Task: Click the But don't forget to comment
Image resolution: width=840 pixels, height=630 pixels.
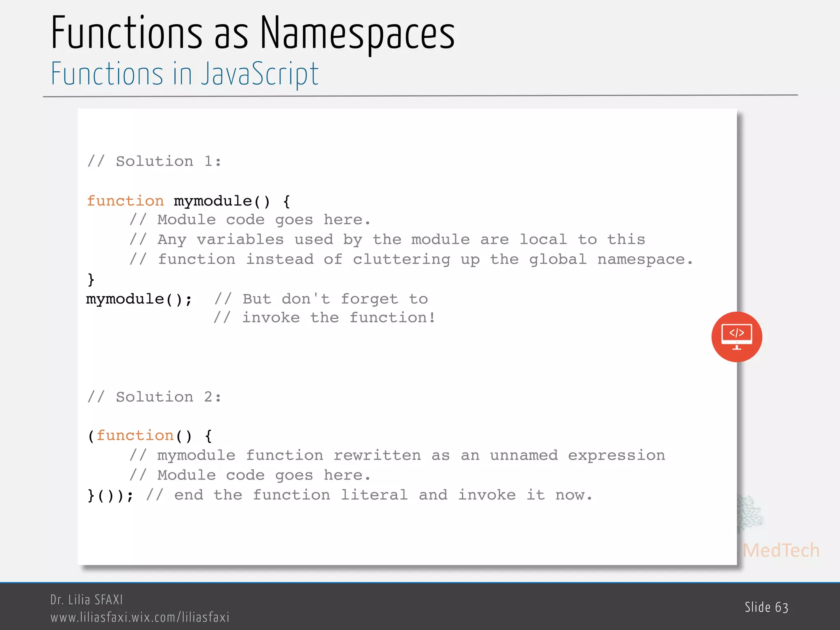Action: click(321, 299)
